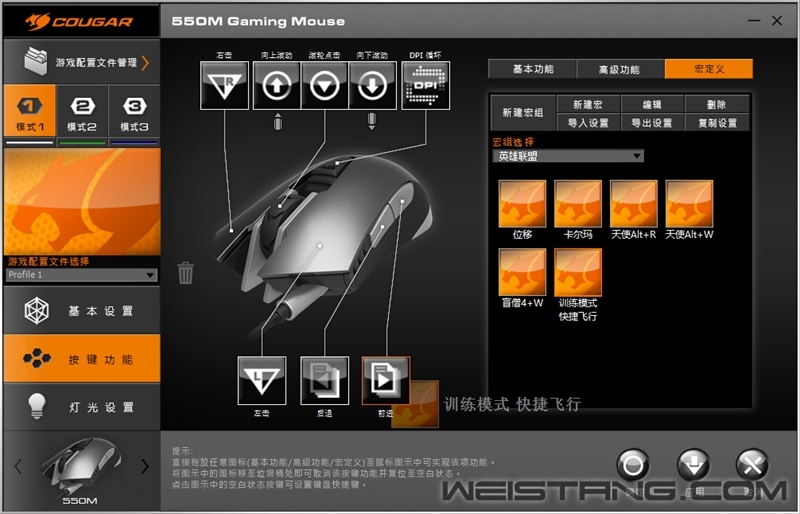Screen dimensions: 800x514
Task: Click the right-click button assignment icon
Action: click(x=224, y=85)
